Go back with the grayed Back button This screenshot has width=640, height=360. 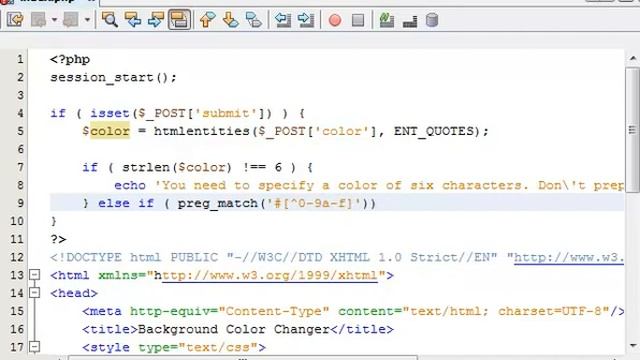point(39,20)
